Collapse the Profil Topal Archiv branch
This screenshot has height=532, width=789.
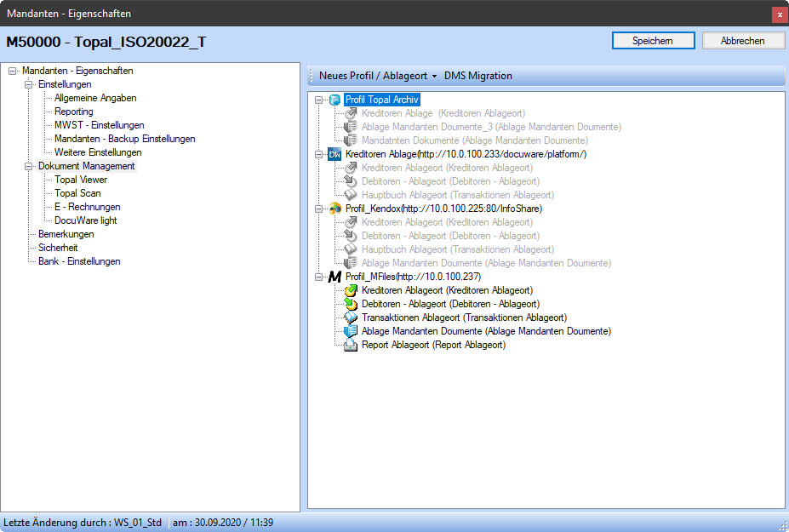click(x=319, y=100)
